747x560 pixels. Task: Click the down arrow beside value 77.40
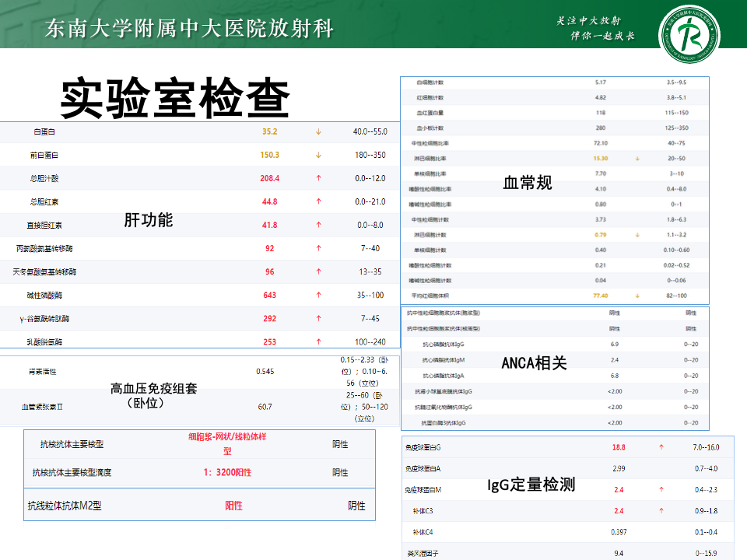click(x=637, y=296)
